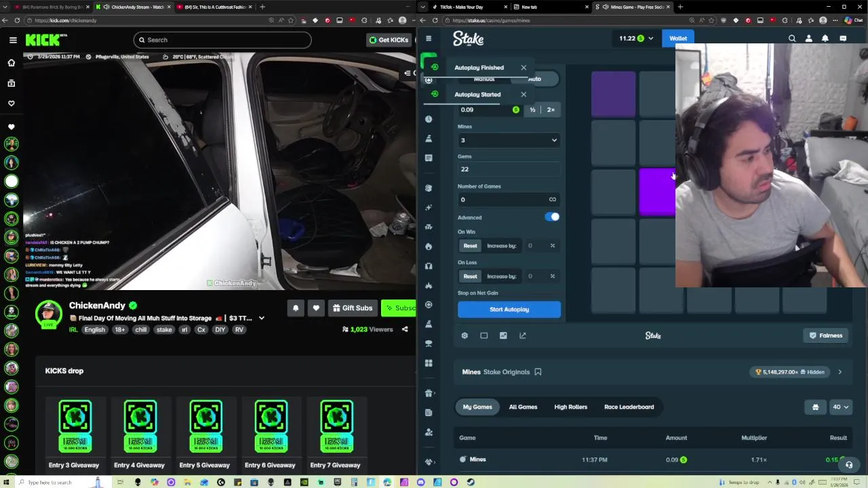Open All Games tab
This screenshot has width=868, height=488.
523,407
